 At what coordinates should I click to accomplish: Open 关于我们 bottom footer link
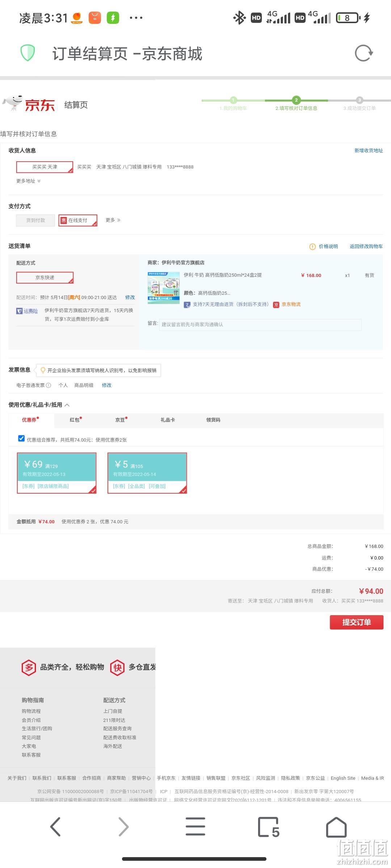[x=17, y=778]
